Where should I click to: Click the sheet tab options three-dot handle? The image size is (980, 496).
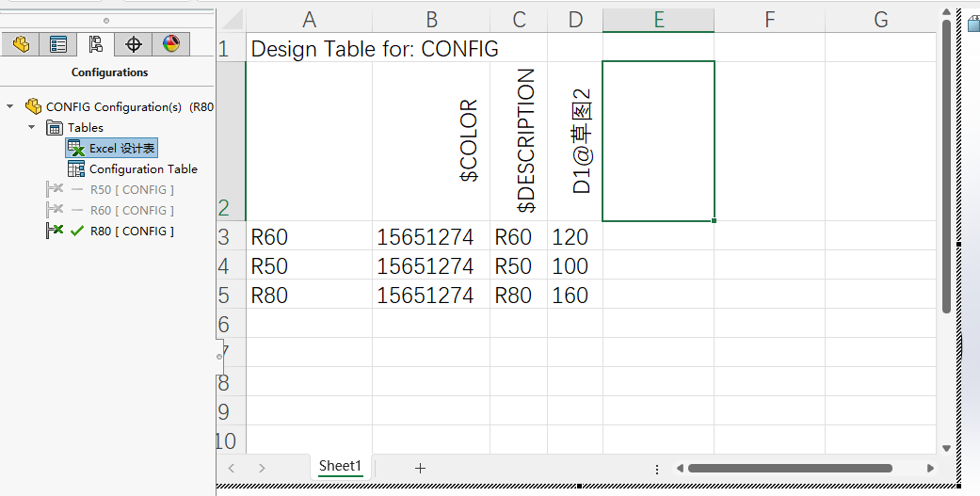tap(657, 469)
